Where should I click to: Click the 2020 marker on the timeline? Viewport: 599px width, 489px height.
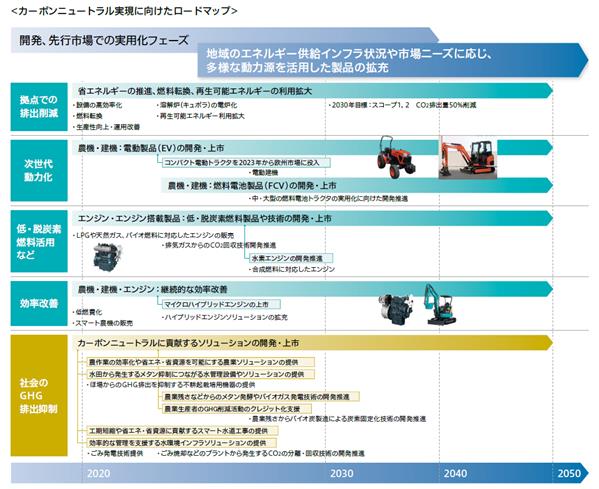[99, 473]
